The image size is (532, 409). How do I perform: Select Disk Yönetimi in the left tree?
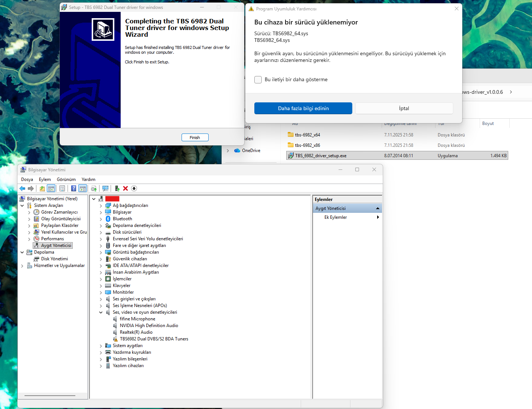click(55, 259)
